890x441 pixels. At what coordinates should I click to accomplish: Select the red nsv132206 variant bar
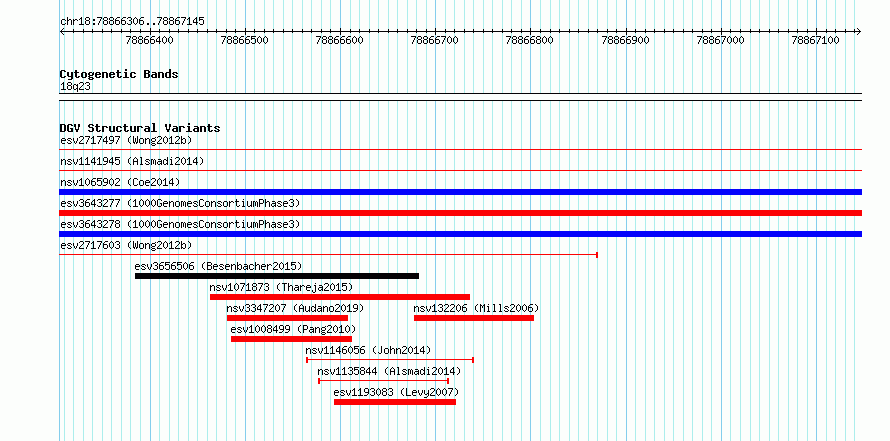pos(474,318)
